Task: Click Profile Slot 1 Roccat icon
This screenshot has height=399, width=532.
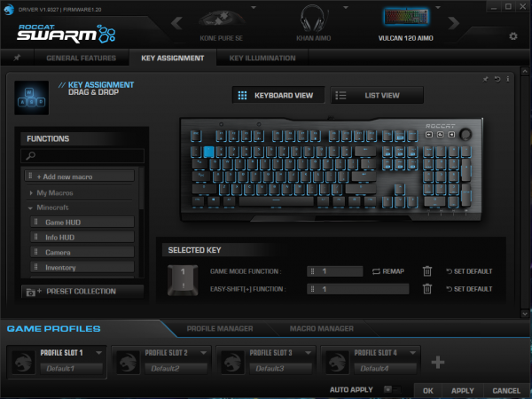Action: pos(23,363)
